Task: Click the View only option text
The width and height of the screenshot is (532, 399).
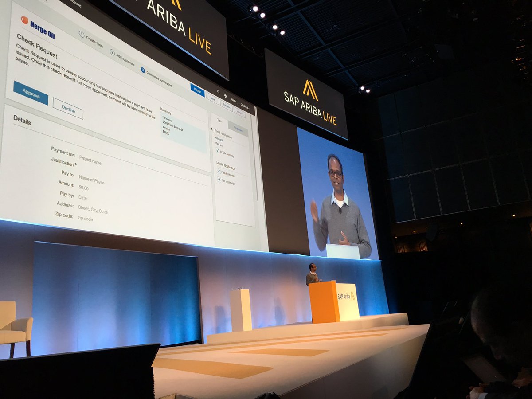Action: pos(219,144)
